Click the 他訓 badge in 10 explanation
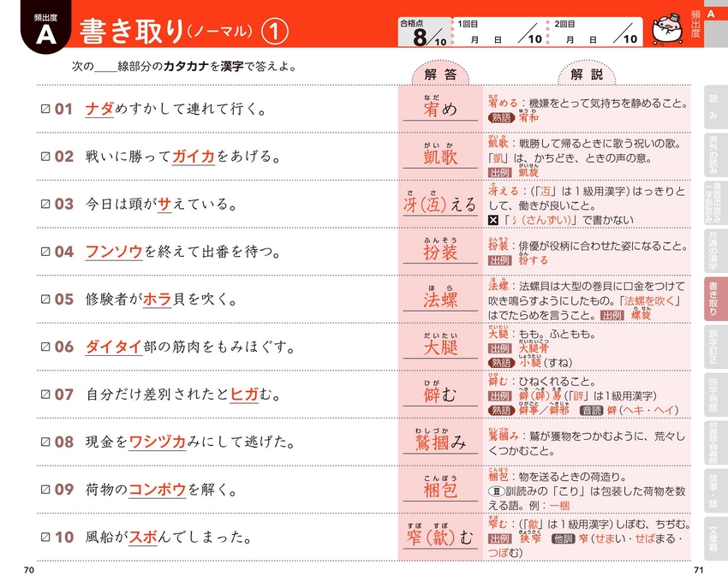This screenshot has width=728, height=588. click(x=564, y=539)
